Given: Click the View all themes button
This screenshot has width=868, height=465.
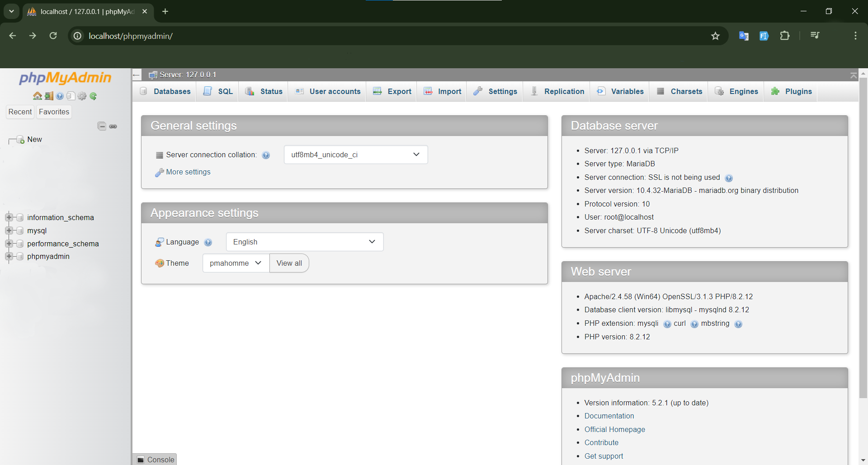Looking at the screenshot, I should coord(289,263).
